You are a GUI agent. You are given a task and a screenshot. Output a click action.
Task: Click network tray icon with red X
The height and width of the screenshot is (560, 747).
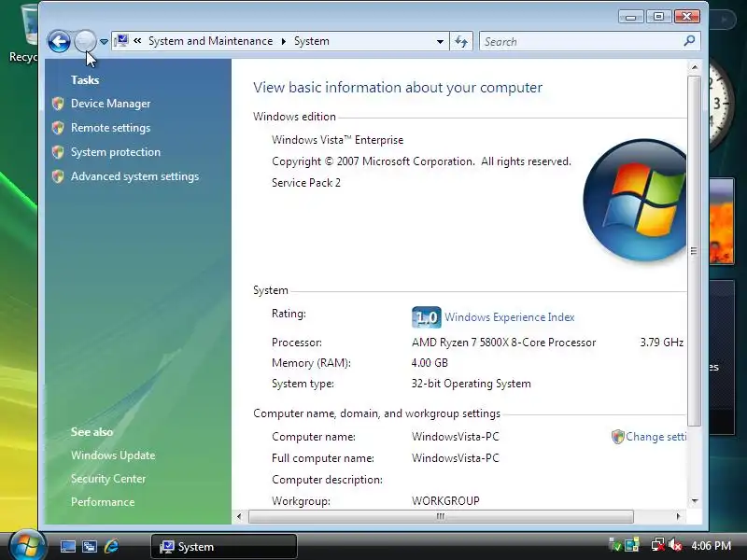(x=658, y=545)
